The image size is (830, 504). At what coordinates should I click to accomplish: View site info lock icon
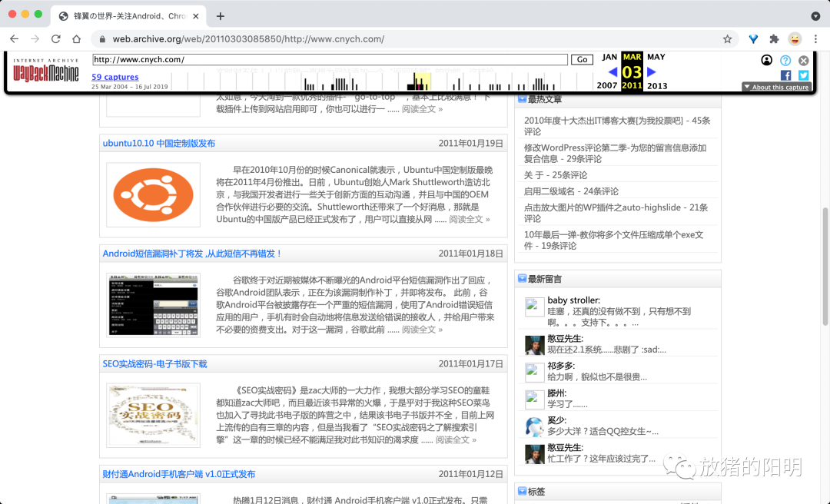coord(102,38)
